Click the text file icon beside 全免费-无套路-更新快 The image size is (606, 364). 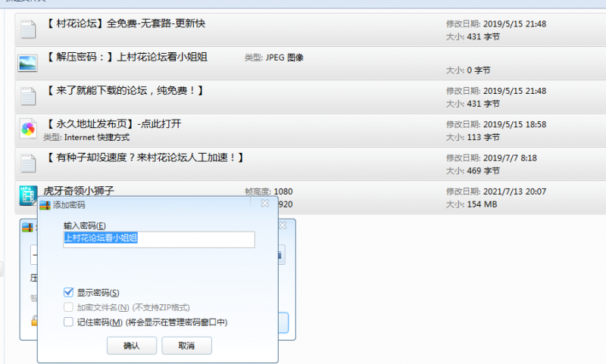(27, 30)
